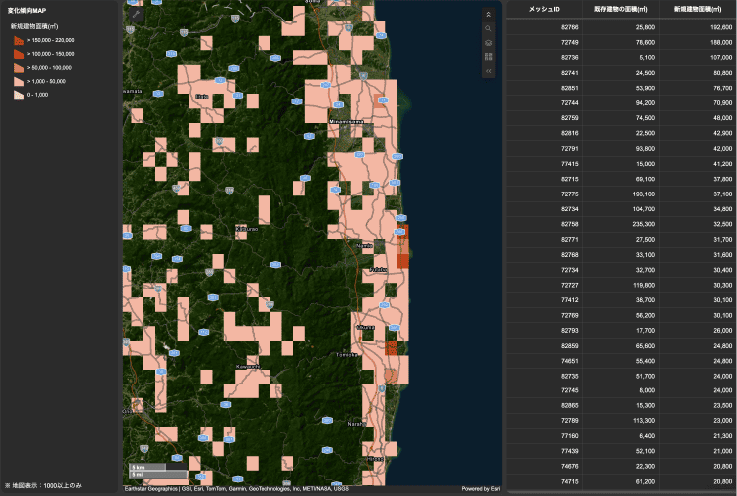Collapse the map toolbar with double chevron up
737x496 pixels.
click(x=488, y=15)
